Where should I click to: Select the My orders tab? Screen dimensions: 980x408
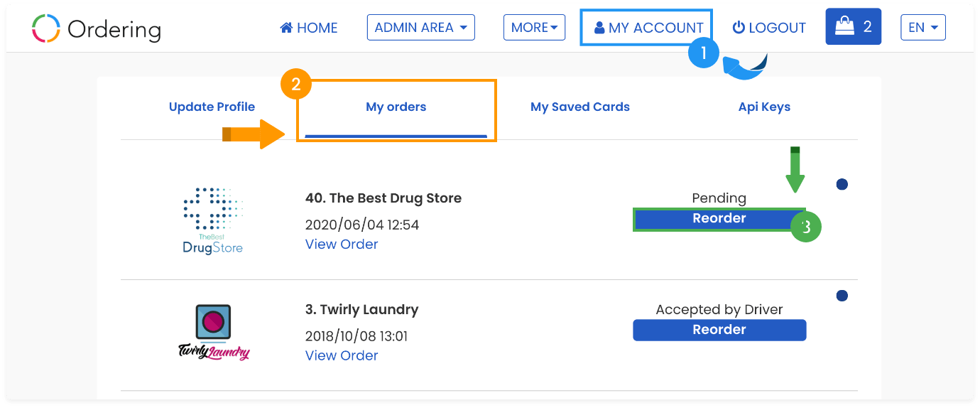pyautogui.click(x=396, y=107)
